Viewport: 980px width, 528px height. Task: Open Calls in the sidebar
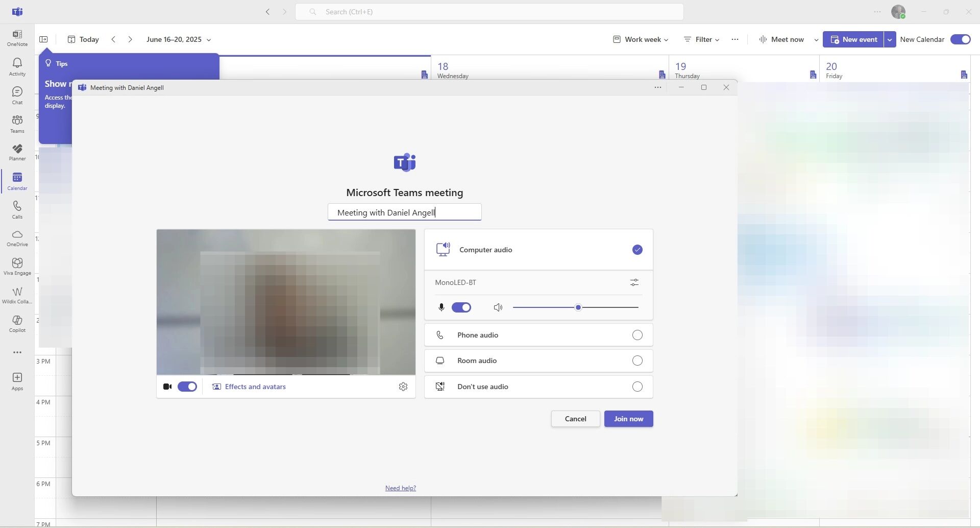(17, 209)
